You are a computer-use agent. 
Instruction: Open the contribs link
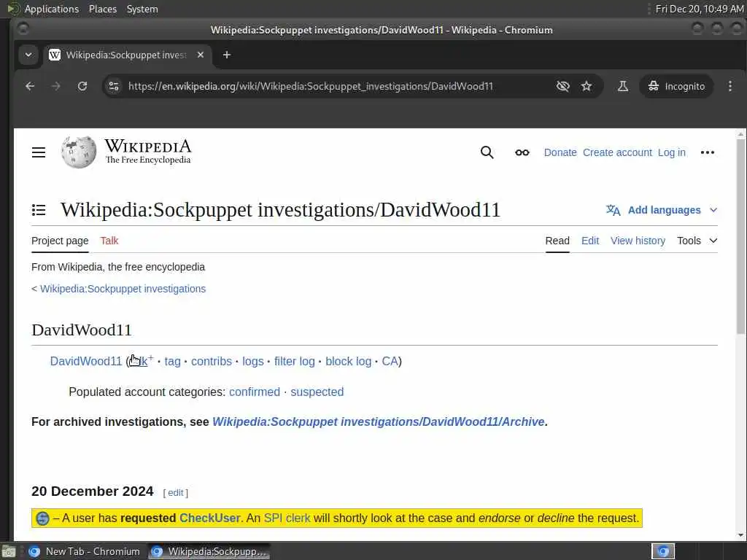tap(212, 362)
